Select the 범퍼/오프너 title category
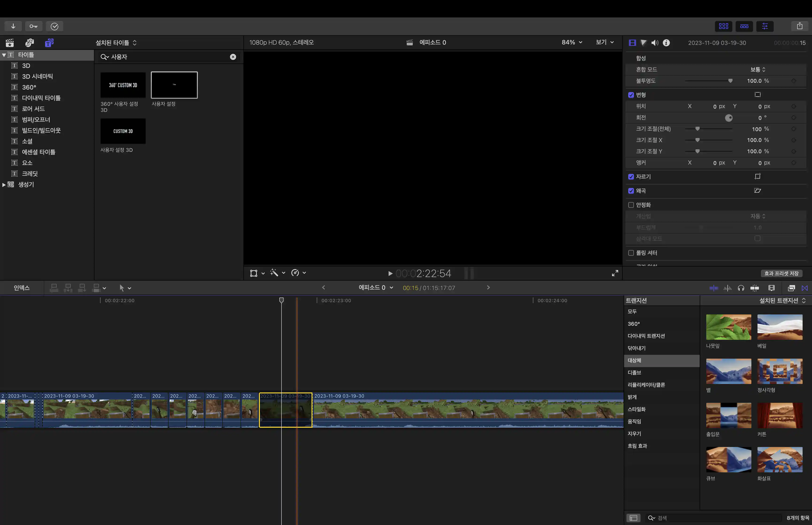812x525 pixels. [x=36, y=120]
